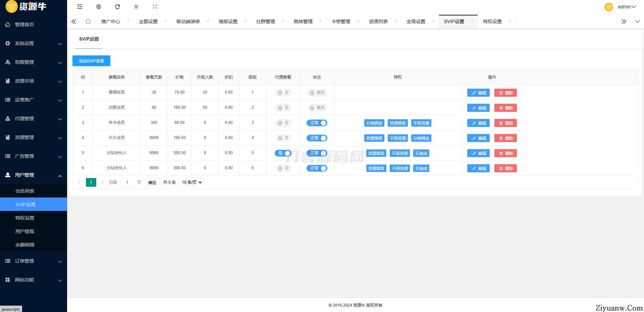Switch to the 全局设置 tab
644x312 pixels.
[416, 21]
